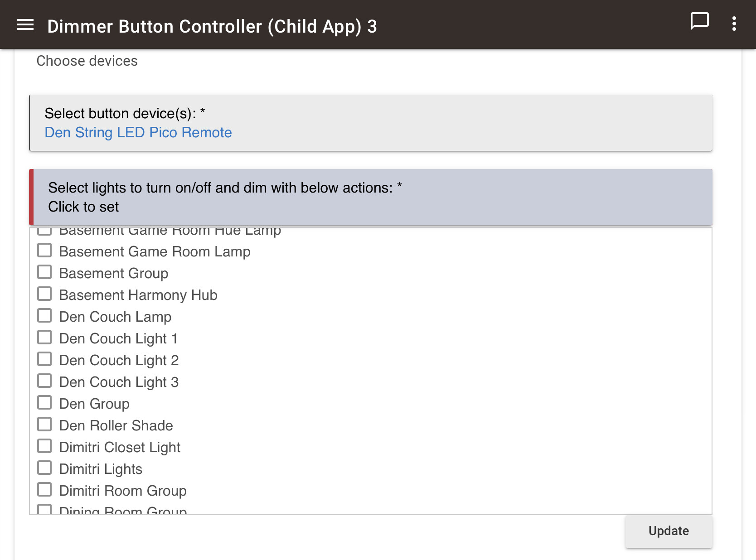Check the Dimitri Room Group box
The width and height of the screenshot is (756, 560).
pos(44,490)
